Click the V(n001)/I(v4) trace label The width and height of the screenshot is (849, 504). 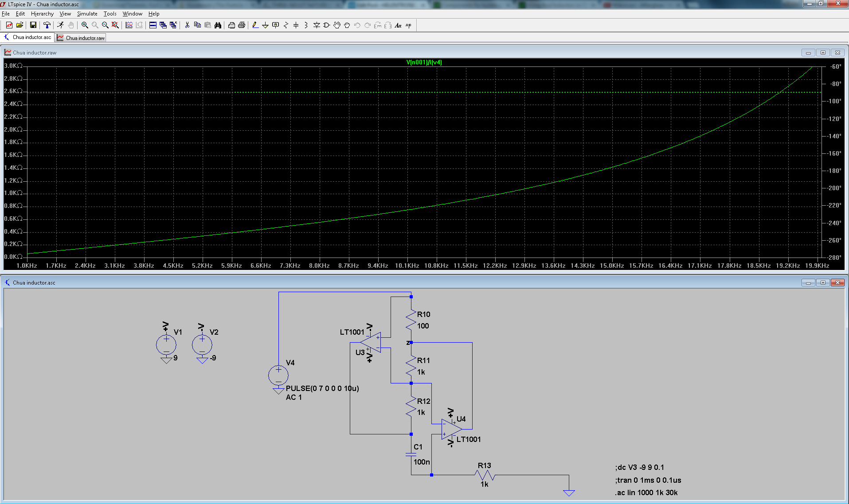pos(424,63)
